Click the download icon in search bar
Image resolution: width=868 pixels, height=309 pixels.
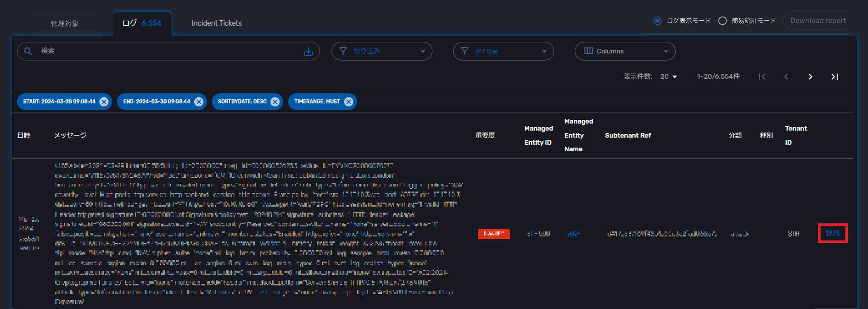[308, 51]
